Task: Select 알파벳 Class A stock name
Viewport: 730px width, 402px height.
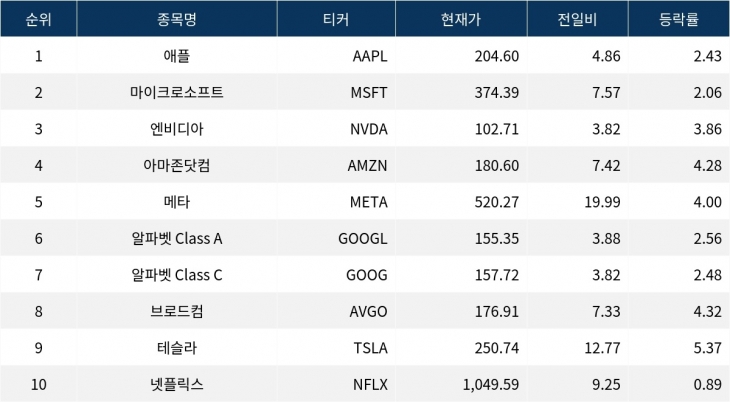Action: point(176,239)
